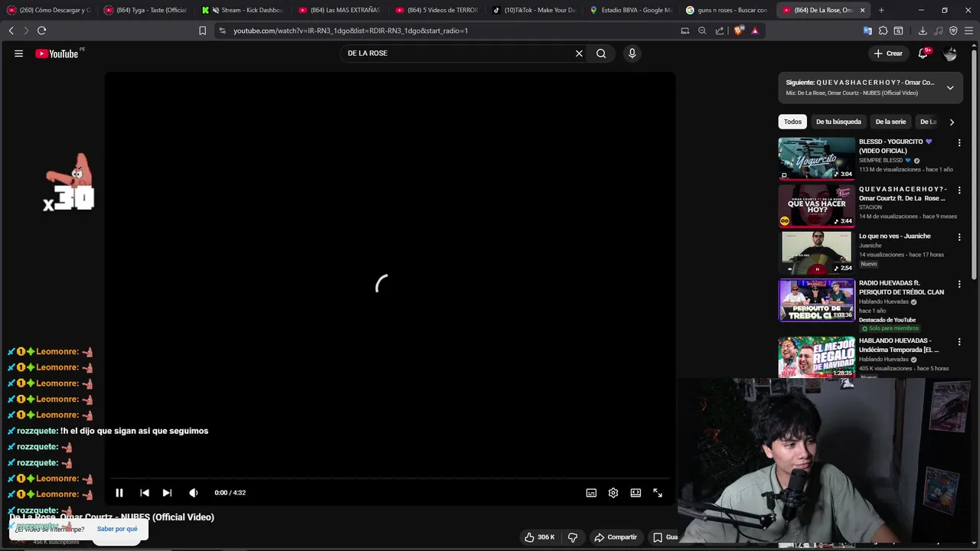The image size is (980, 551).
Task: Select the De la serie filter chip
Action: pyautogui.click(x=890, y=122)
